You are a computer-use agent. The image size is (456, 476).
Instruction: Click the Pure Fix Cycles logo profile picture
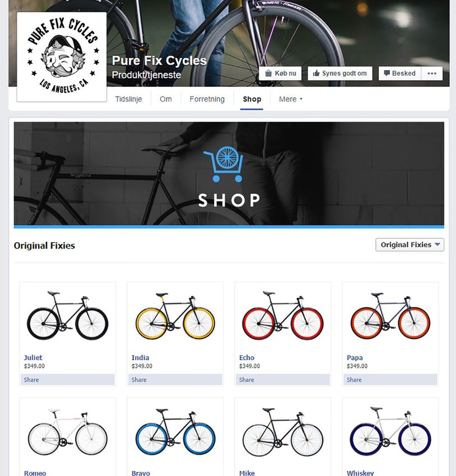[x=62, y=57]
